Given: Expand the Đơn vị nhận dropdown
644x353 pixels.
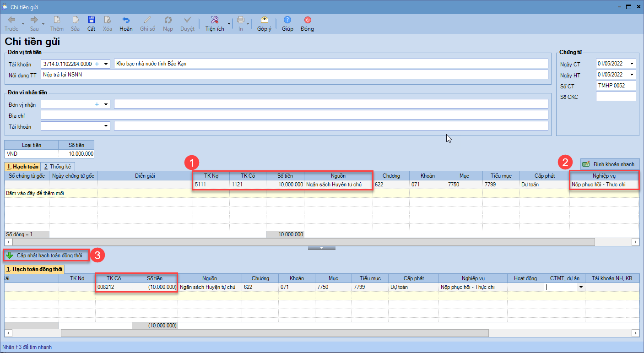Looking at the screenshot, I should (x=106, y=104).
